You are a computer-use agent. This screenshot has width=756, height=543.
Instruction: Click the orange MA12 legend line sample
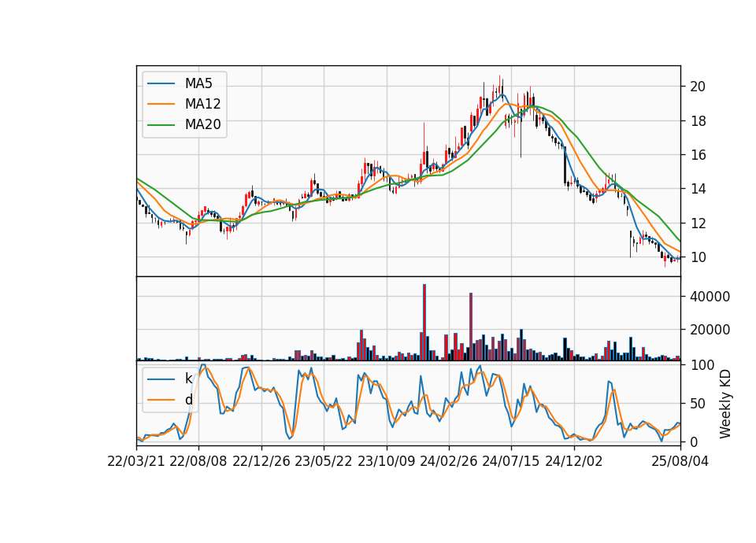[161, 104]
